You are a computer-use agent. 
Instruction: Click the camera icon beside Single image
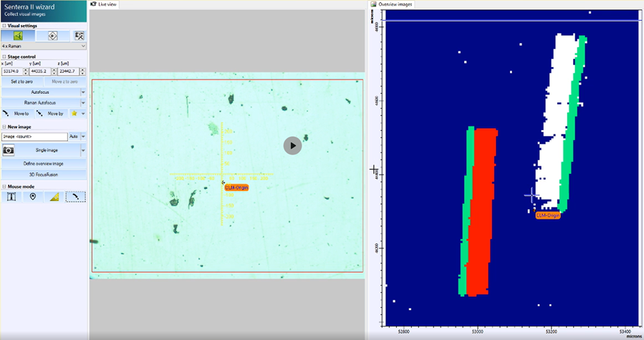pyautogui.click(x=9, y=150)
